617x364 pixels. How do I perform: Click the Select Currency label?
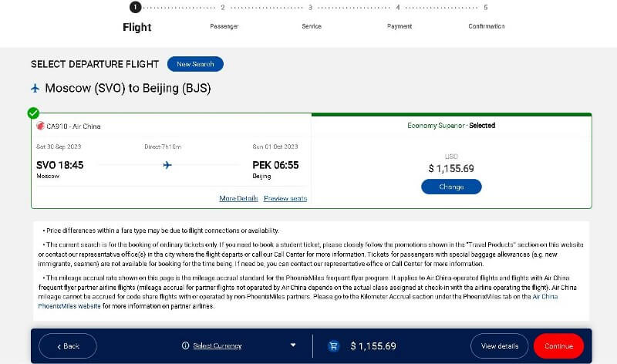pyautogui.click(x=217, y=345)
